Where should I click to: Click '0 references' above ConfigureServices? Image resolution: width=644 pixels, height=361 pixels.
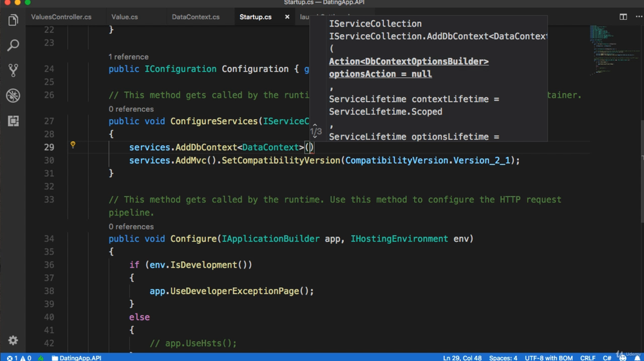click(131, 109)
